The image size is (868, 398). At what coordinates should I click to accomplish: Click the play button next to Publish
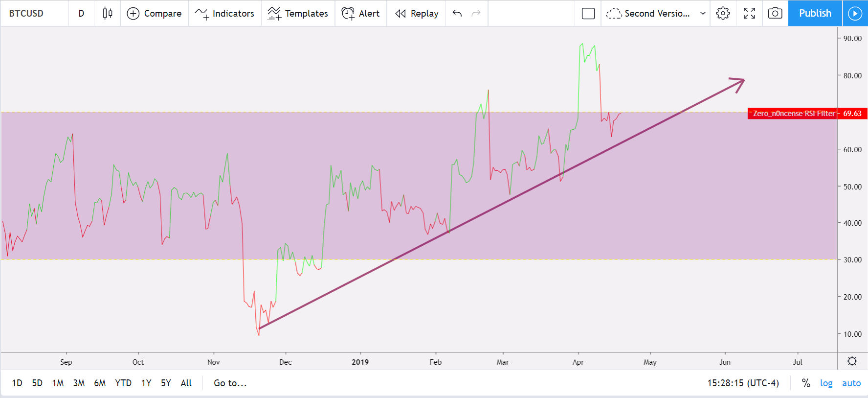coord(855,13)
